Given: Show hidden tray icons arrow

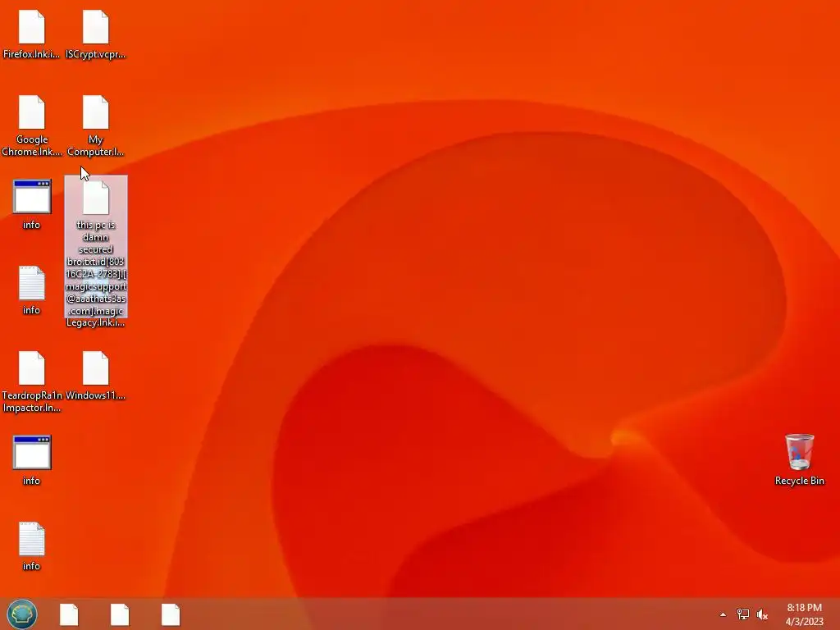Looking at the screenshot, I should tap(723, 614).
